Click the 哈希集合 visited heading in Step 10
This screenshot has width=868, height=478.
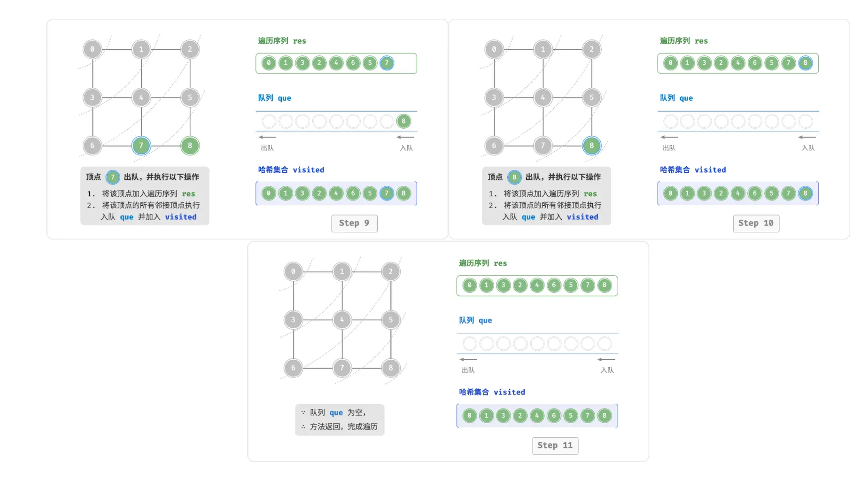[693, 170]
